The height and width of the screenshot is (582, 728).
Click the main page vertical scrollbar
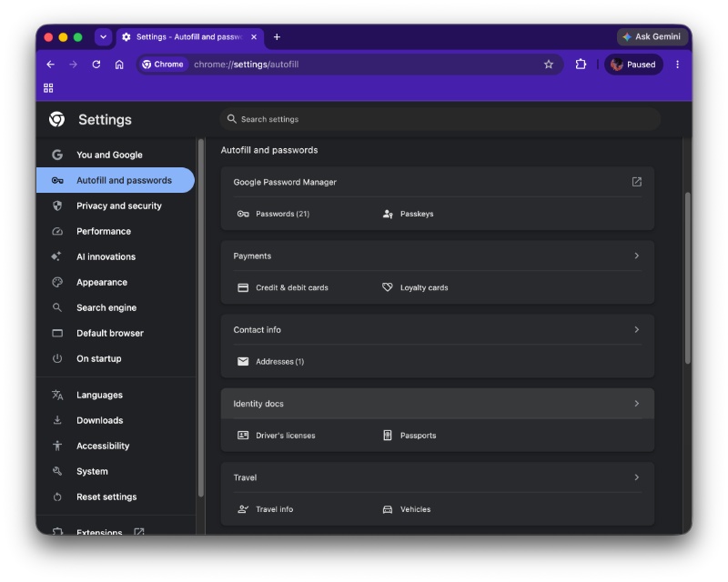(688, 277)
